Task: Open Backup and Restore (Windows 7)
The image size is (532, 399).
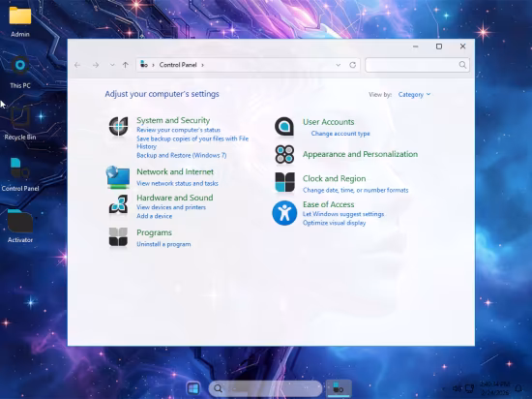Action: click(x=181, y=155)
